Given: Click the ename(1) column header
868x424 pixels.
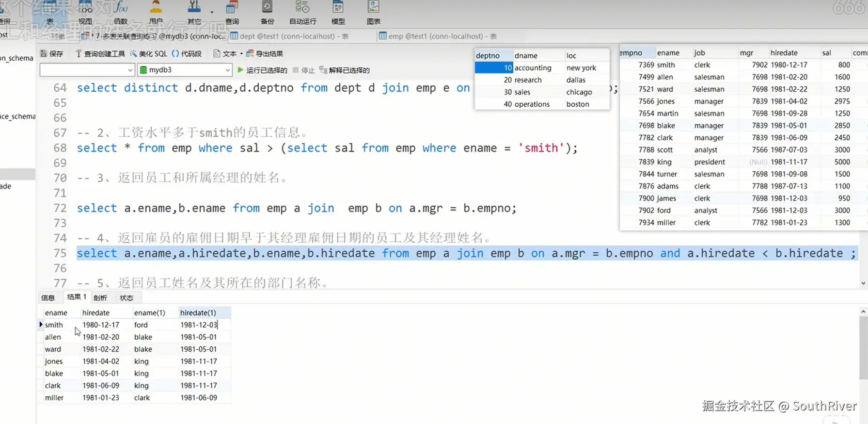Looking at the screenshot, I should [155, 312].
